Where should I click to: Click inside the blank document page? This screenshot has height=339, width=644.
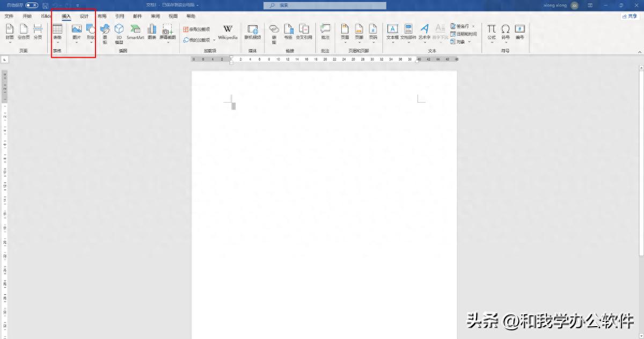tap(324, 204)
